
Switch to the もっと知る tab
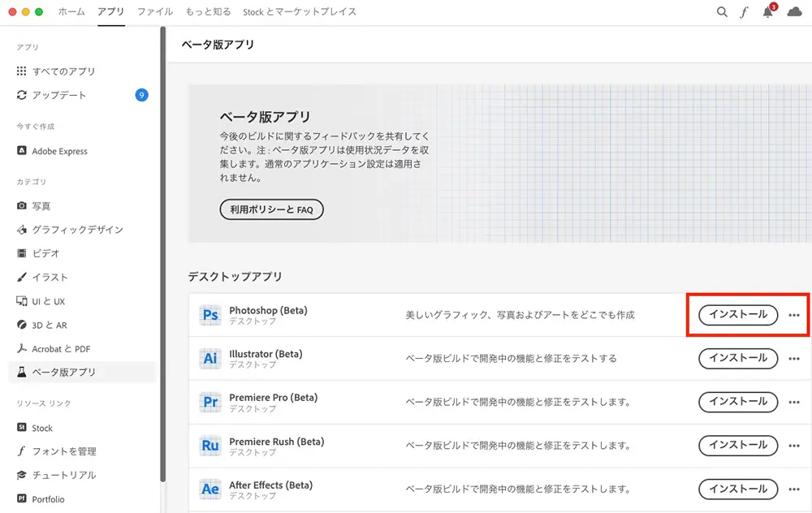coord(208,11)
